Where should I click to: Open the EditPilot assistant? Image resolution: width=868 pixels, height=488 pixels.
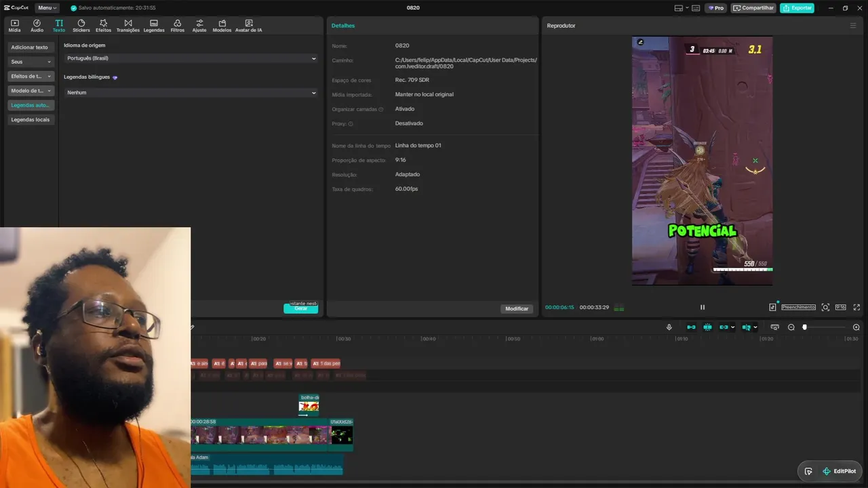pos(839,471)
